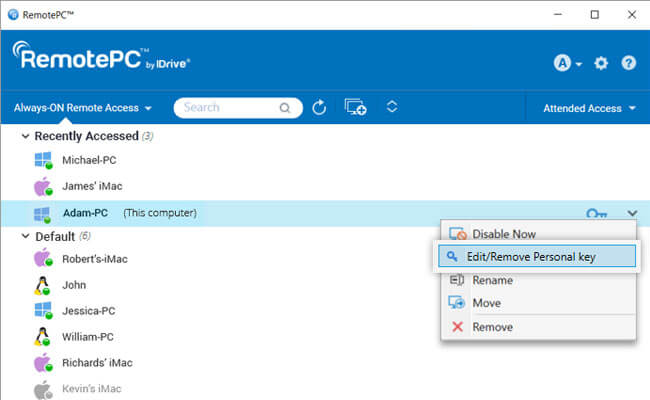Select the William-PC entry
Screen dimensions: 650x400
click(x=88, y=337)
